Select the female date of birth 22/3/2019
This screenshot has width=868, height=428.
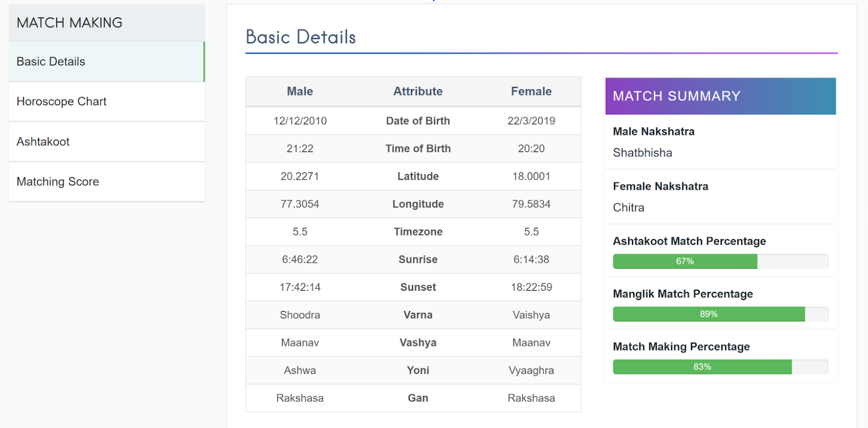tap(531, 121)
